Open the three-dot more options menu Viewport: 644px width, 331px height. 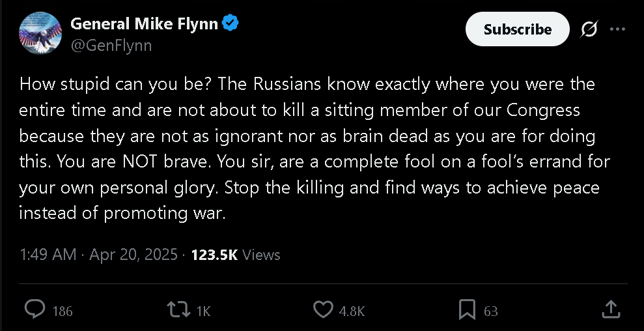(x=617, y=29)
